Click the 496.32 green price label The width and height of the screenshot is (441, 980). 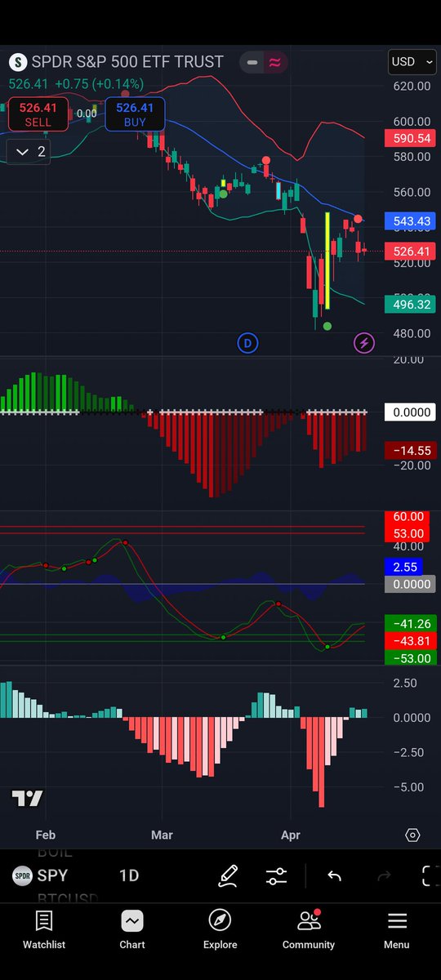[x=412, y=304]
